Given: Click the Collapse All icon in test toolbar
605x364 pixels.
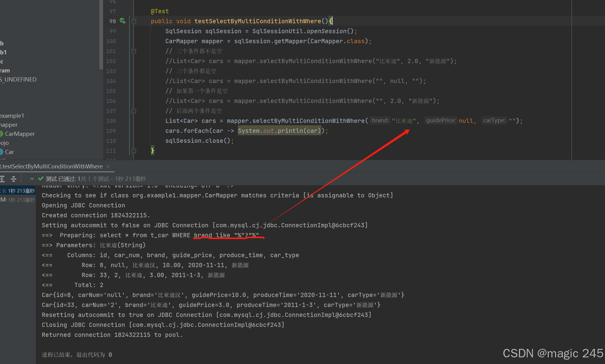Looking at the screenshot, I should [x=14, y=179].
